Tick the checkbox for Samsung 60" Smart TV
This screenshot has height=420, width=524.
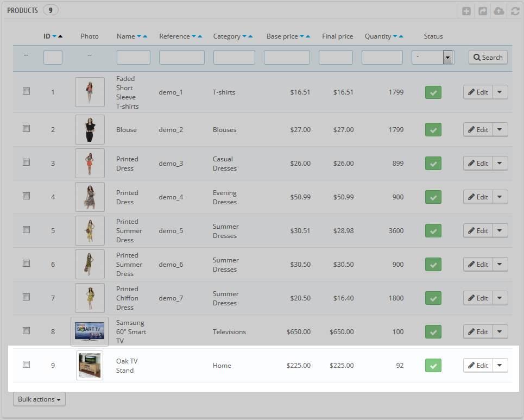26,331
